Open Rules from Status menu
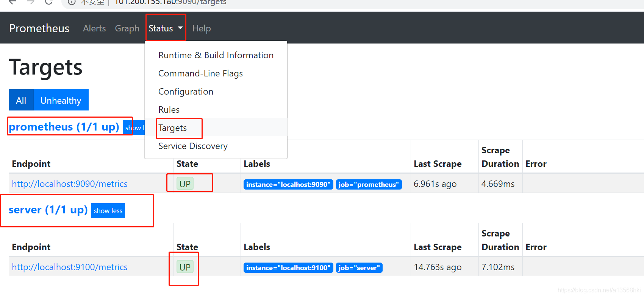The width and height of the screenshot is (644, 297). coord(216,110)
